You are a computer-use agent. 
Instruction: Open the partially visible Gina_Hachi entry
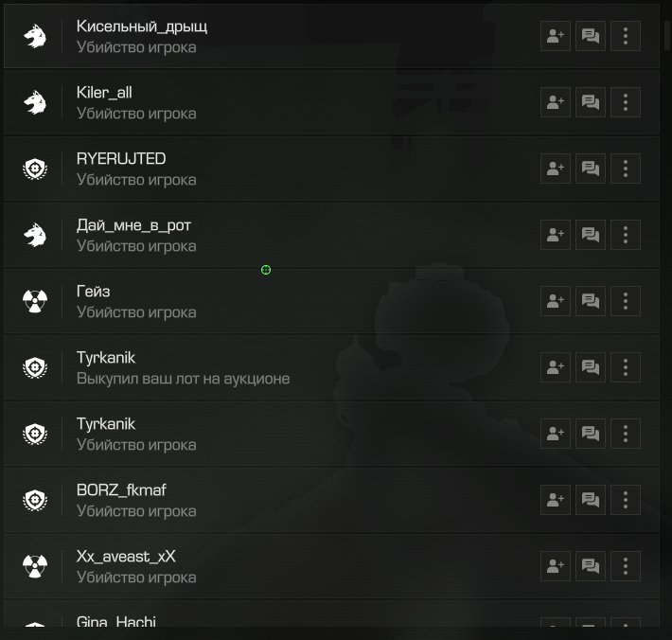331,613
